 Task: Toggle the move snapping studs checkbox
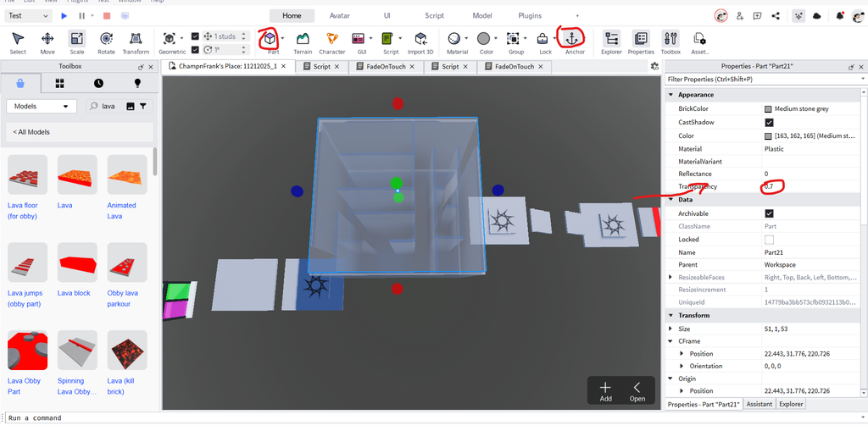(x=195, y=36)
